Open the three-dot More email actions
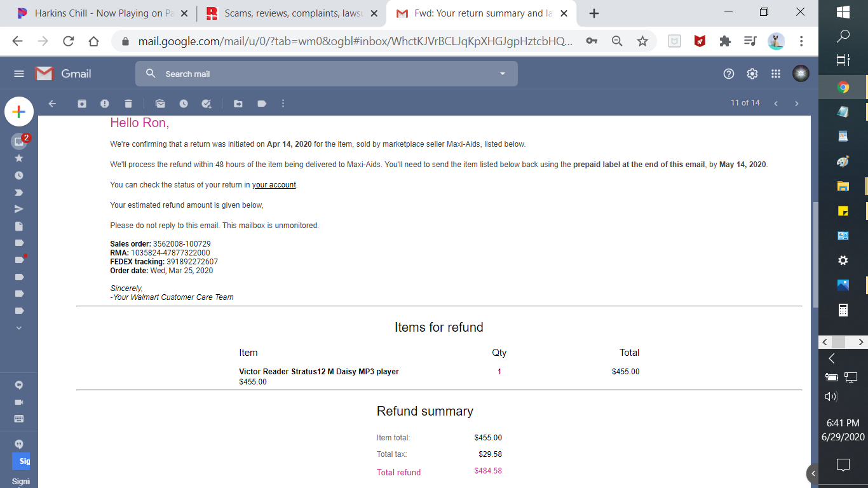The height and width of the screenshot is (488, 868). point(283,104)
